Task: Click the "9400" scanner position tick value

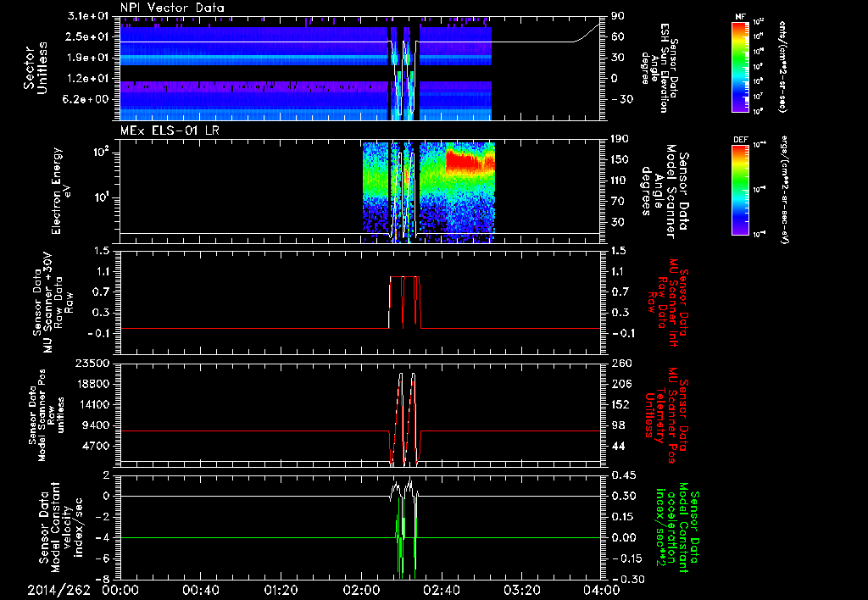Action: coord(97,425)
